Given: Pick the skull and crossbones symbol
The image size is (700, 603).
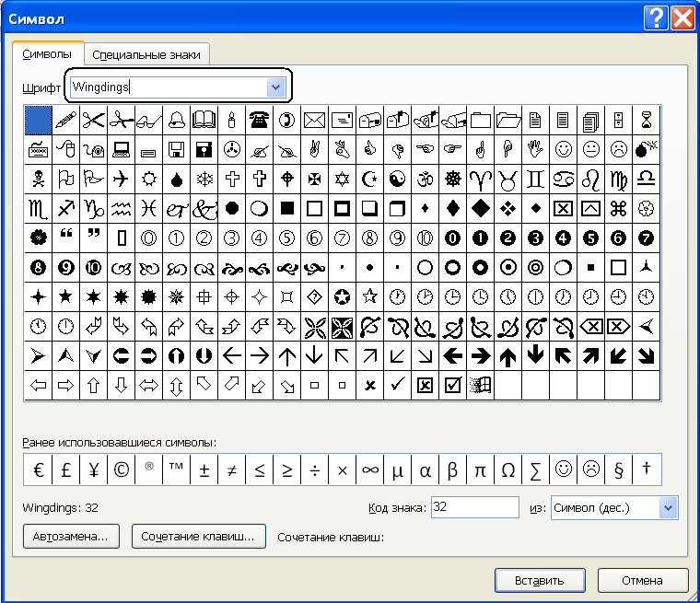Looking at the screenshot, I should (39, 179).
